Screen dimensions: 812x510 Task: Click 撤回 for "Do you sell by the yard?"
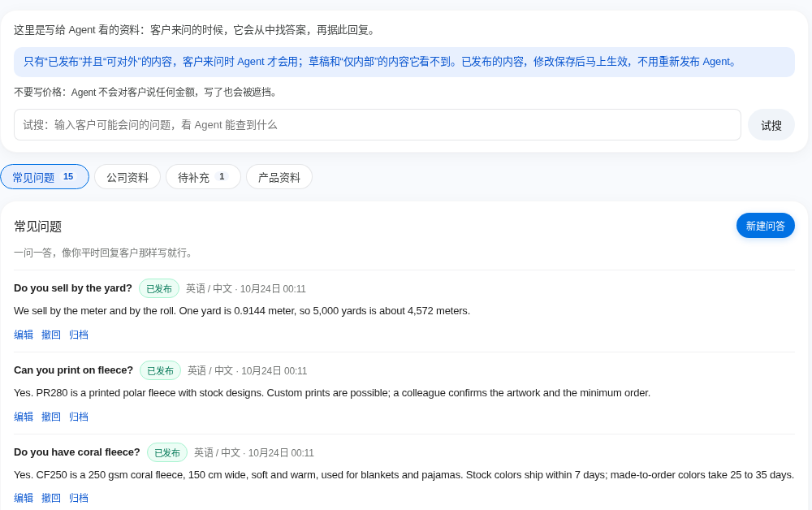click(50, 335)
